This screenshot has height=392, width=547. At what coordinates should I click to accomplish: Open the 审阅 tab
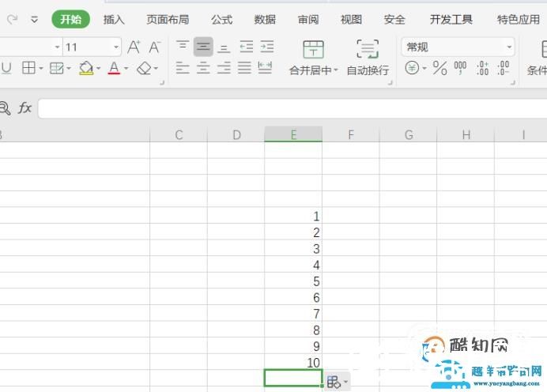point(308,20)
